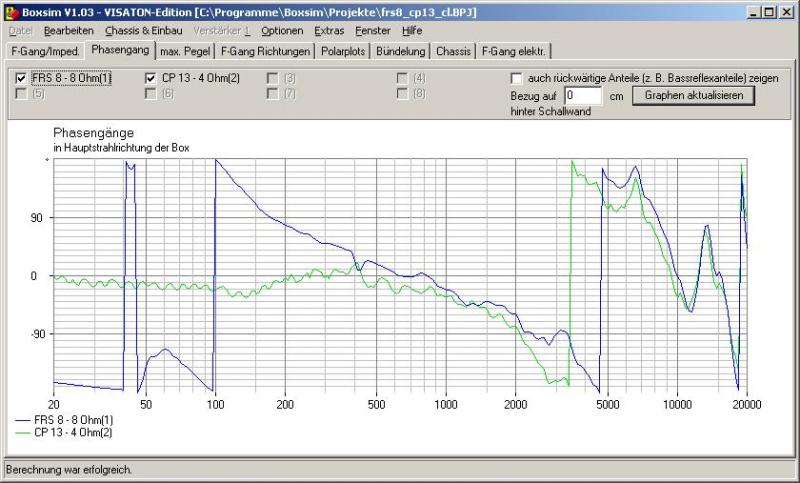Open the Extras menu

point(330,31)
